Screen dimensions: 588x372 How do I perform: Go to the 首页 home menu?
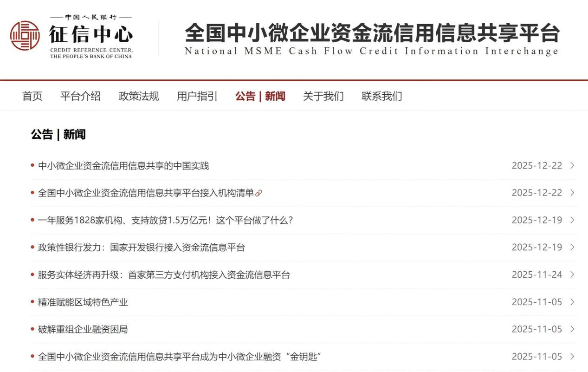(x=32, y=96)
